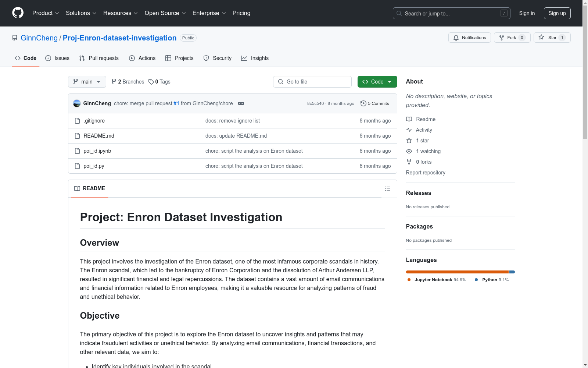Open the Projects tab
Viewport: 588px width, 368px height.
pyautogui.click(x=179, y=58)
